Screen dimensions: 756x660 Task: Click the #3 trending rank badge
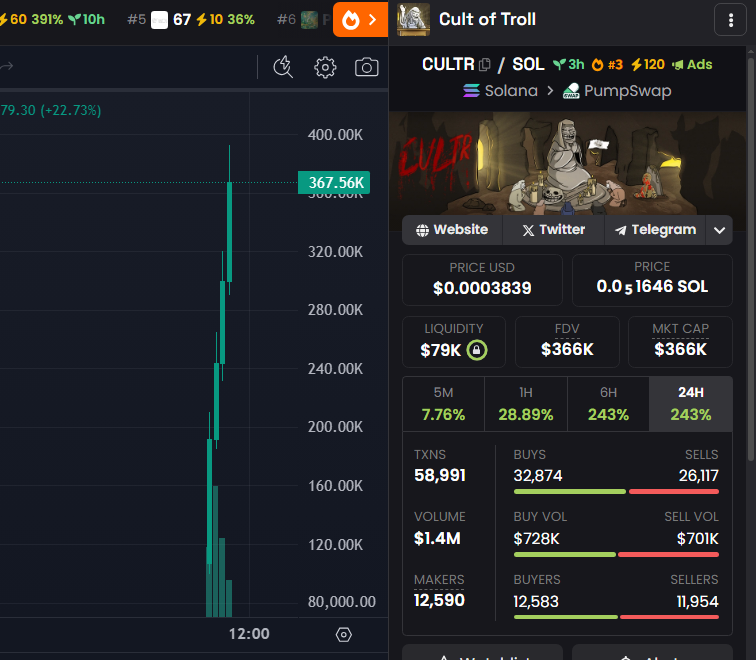[607, 65]
